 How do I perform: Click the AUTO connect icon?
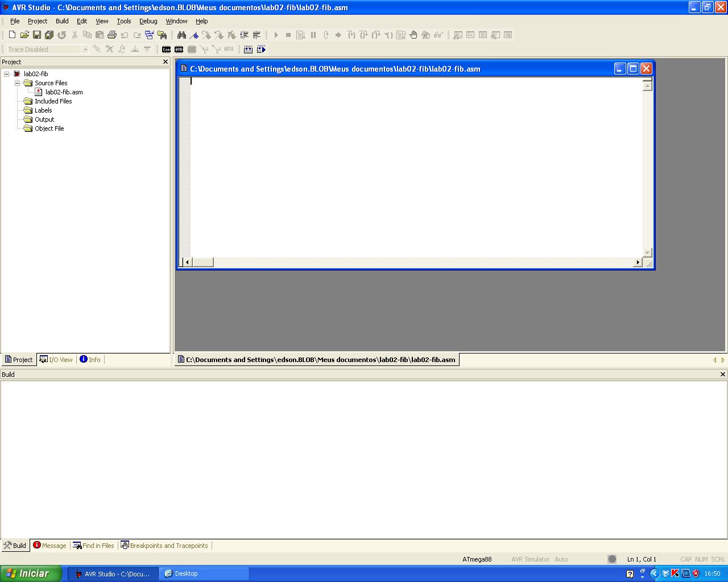tap(229, 49)
